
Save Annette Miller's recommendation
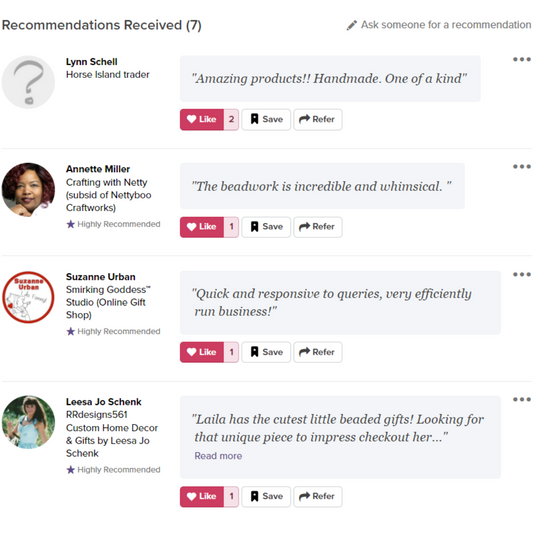click(266, 227)
